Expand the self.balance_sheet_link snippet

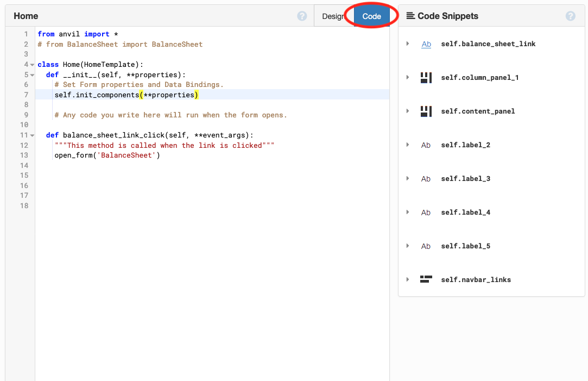(408, 43)
